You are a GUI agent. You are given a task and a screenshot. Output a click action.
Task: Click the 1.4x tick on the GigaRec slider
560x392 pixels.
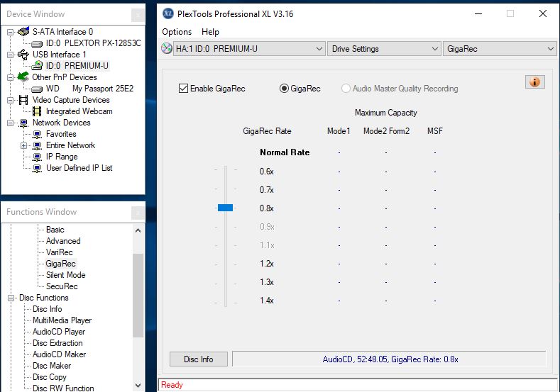point(226,303)
